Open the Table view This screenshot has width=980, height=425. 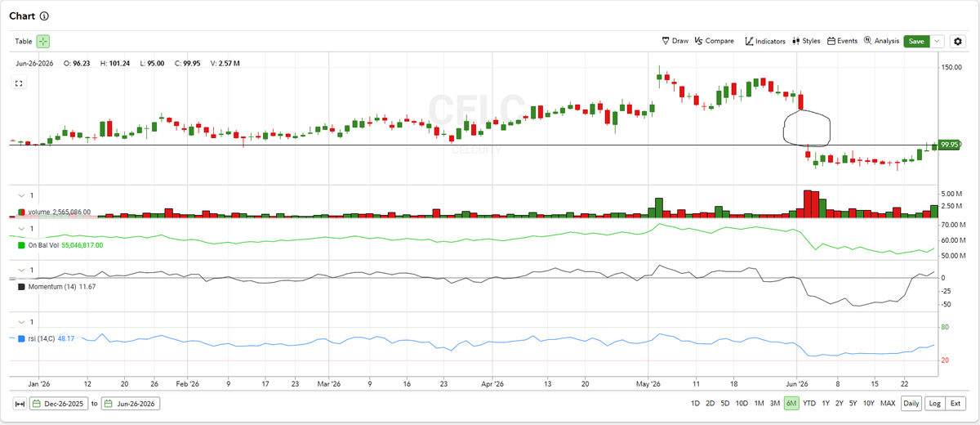(23, 41)
